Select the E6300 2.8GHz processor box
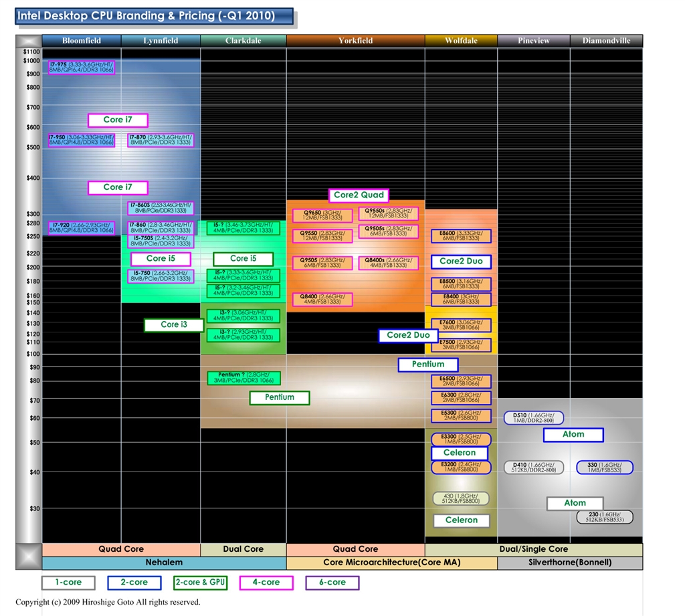The image size is (685, 616). (x=461, y=397)
